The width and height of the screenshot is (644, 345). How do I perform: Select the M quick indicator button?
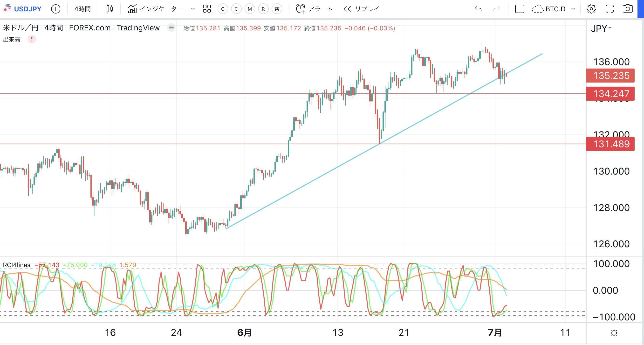tap(250, 9)
